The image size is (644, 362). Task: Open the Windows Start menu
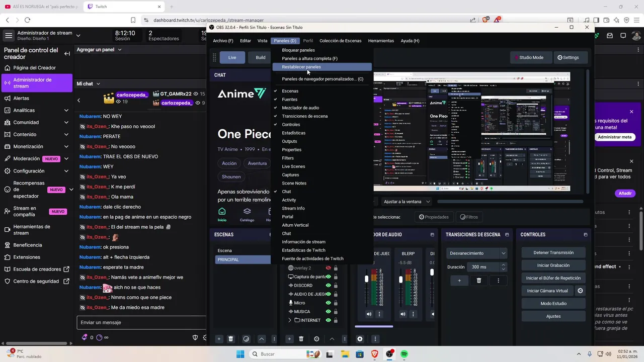pos(240,354)
